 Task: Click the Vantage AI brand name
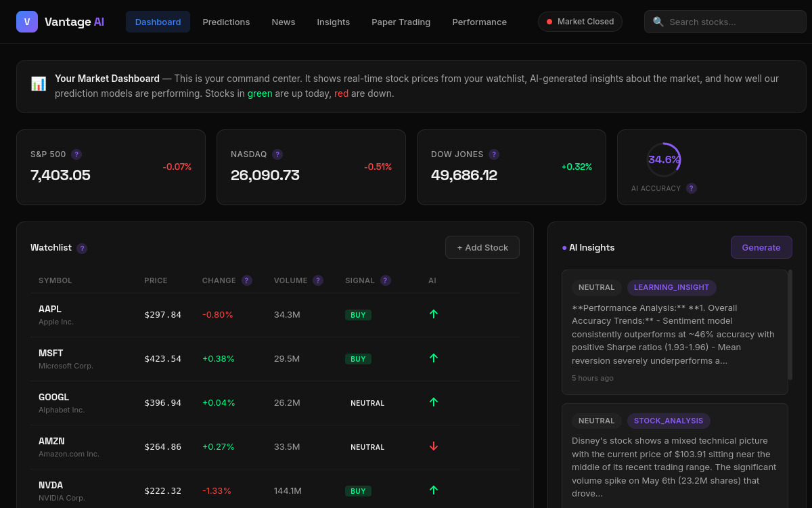(x=74, y=22)
